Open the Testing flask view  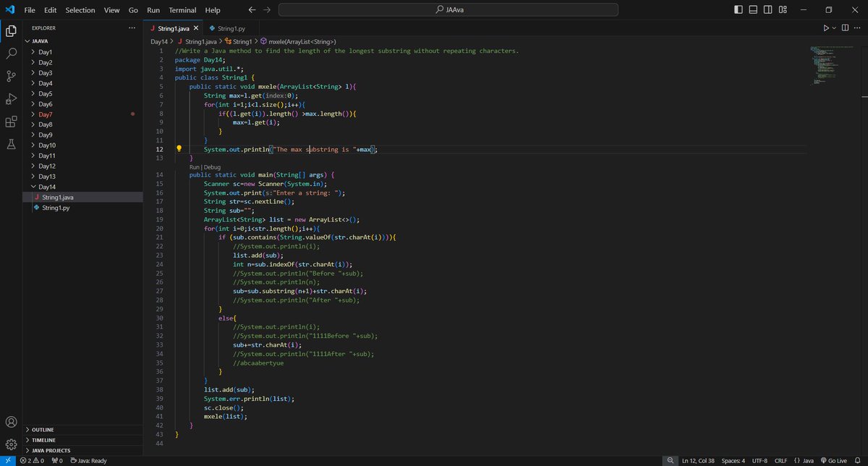click(x=12, y=144)
